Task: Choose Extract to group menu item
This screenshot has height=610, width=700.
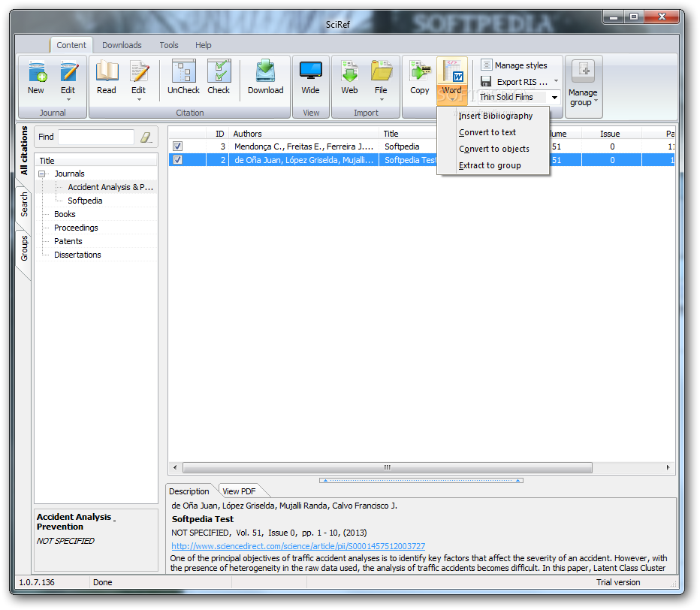Action: click(490, 165)
